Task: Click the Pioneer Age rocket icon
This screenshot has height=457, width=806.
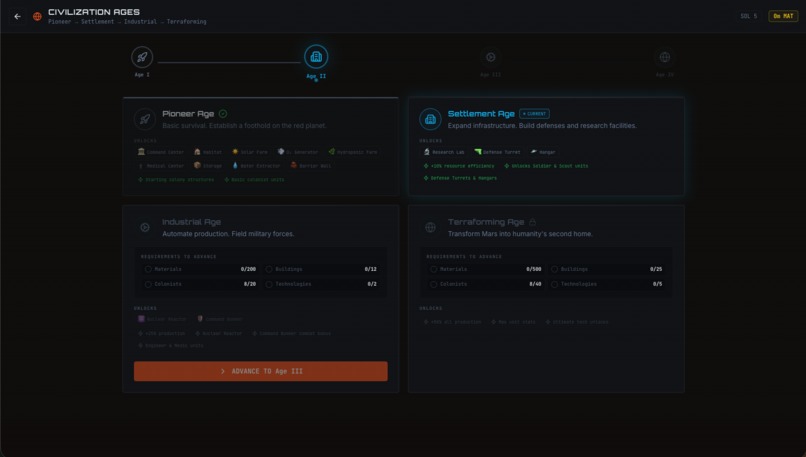Action: pyautogui.click(x=145, y=119)
